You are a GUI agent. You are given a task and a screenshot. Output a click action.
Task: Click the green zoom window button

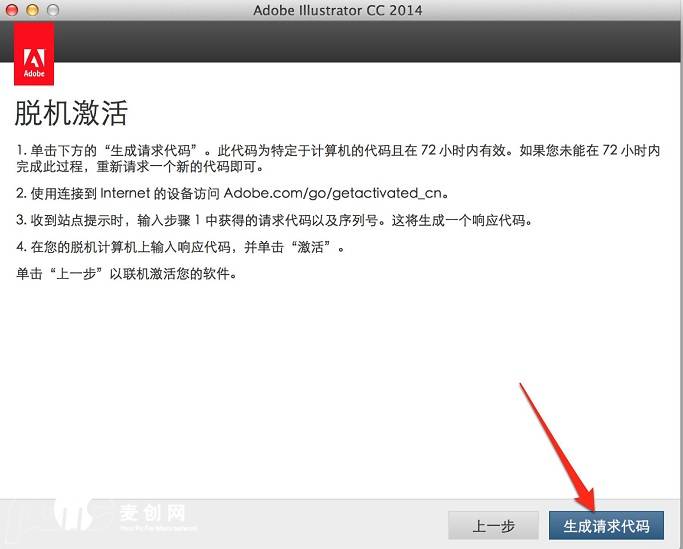[x=51, y=10]
